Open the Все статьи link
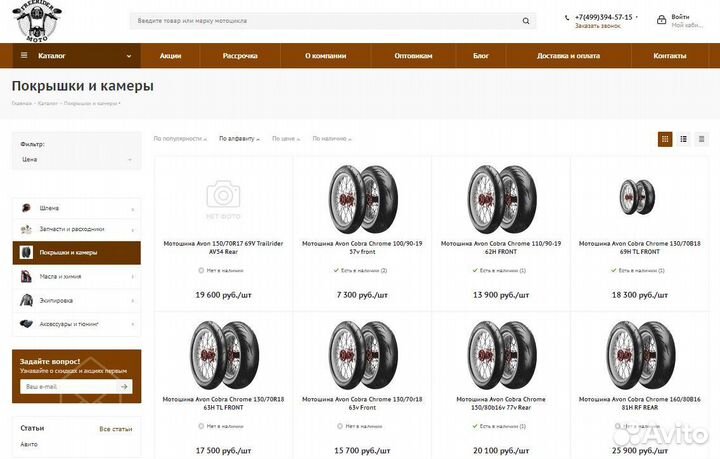Screen dimensions: 720x459 point(116,429)
